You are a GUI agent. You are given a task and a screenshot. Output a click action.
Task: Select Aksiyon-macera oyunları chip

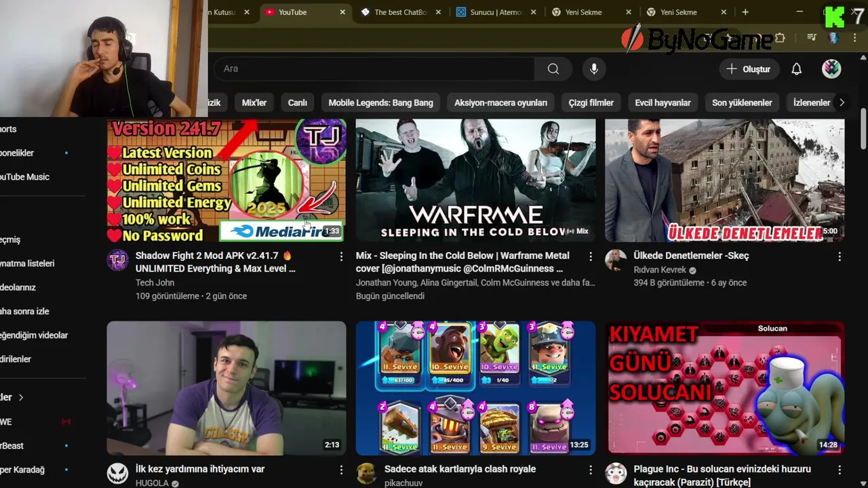click(500, 102)
